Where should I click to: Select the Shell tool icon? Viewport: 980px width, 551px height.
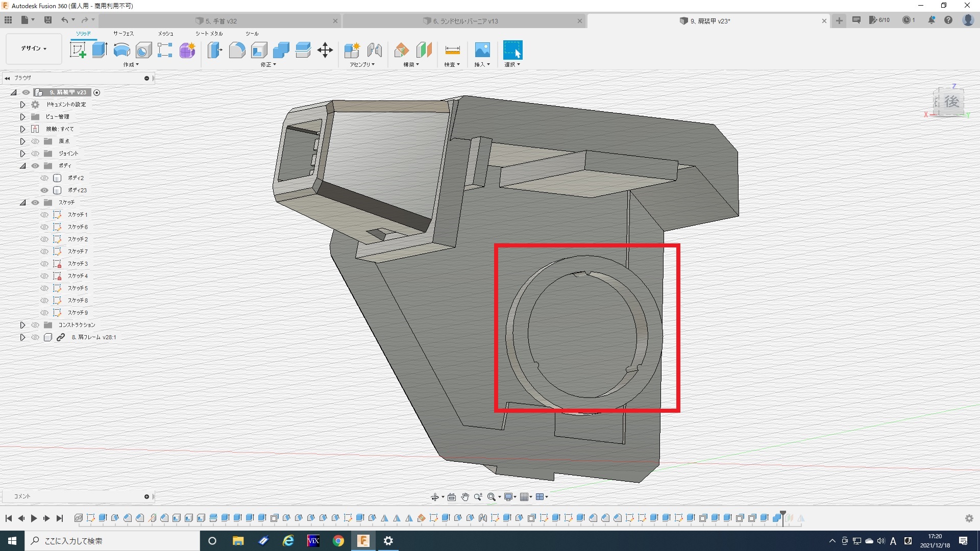(x=259, y=50)
